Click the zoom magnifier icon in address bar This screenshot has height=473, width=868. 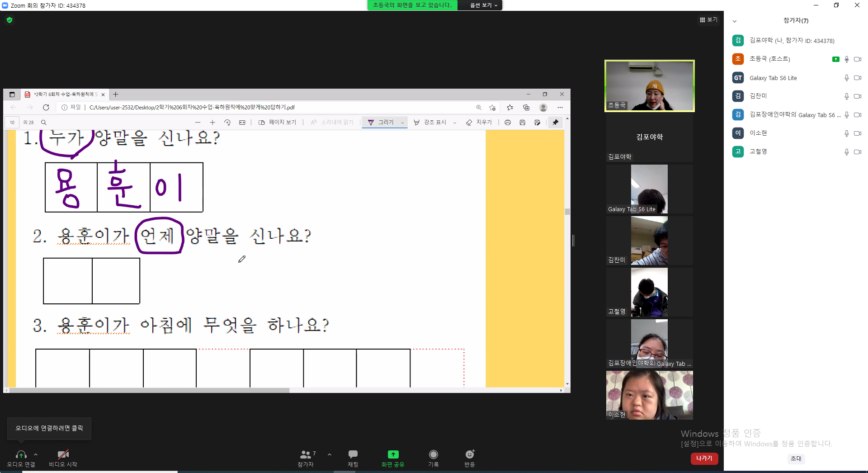479,107
